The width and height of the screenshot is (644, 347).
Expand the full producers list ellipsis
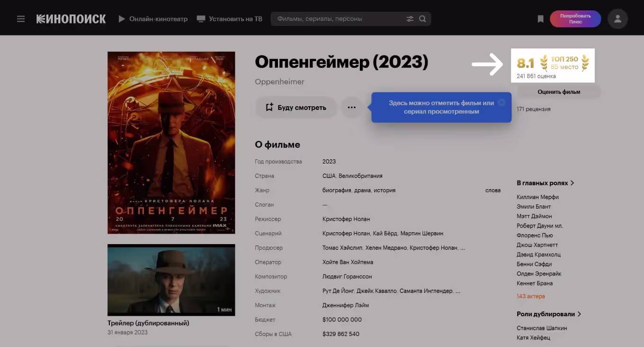coord(462,248)
